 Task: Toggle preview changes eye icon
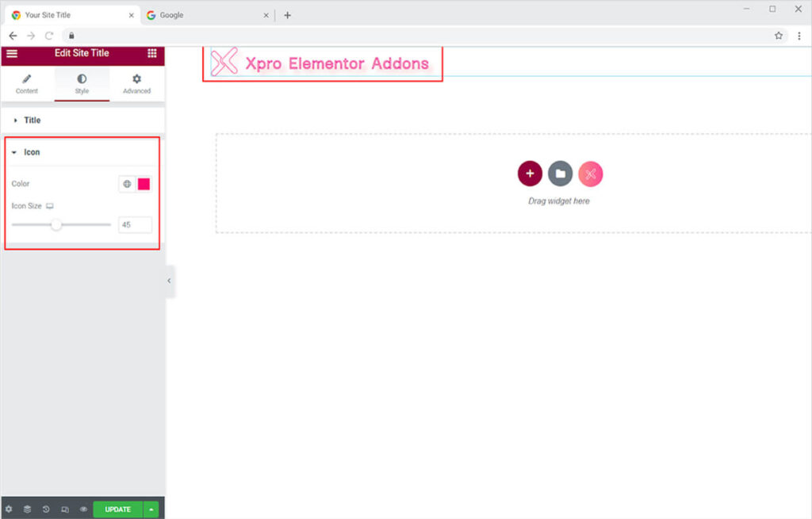pyautogui.click(x=83, y=509)
